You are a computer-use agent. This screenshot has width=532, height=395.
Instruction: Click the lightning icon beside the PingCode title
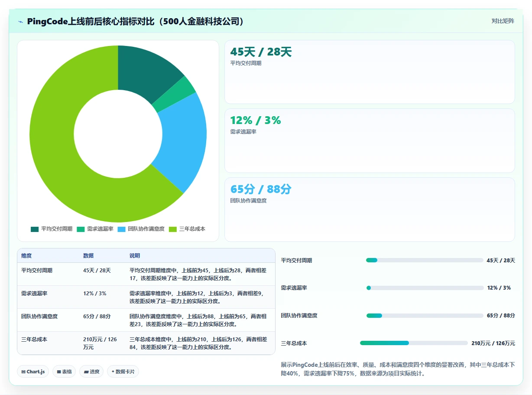click(20, 22)
